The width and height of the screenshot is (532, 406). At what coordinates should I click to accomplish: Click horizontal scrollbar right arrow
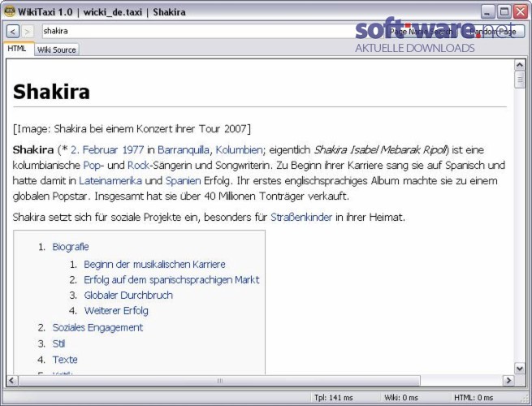508,380
